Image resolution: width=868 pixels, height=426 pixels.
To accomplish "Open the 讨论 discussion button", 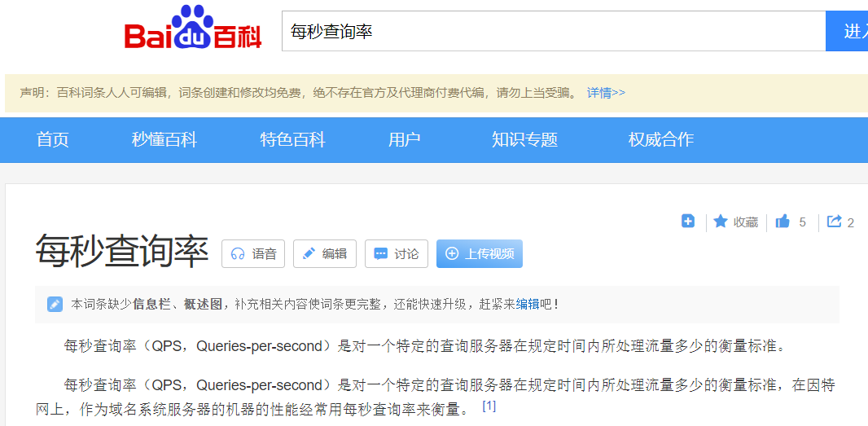I will (x=396, y=253).
